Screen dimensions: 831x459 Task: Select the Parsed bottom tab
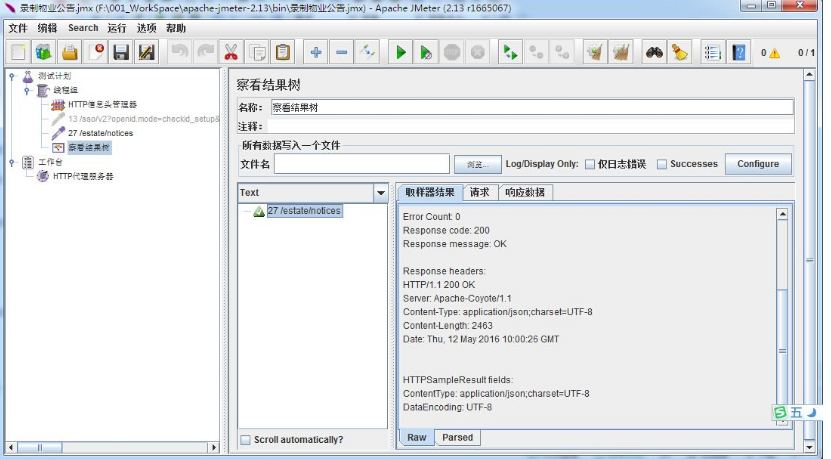(x=457, y=437)
